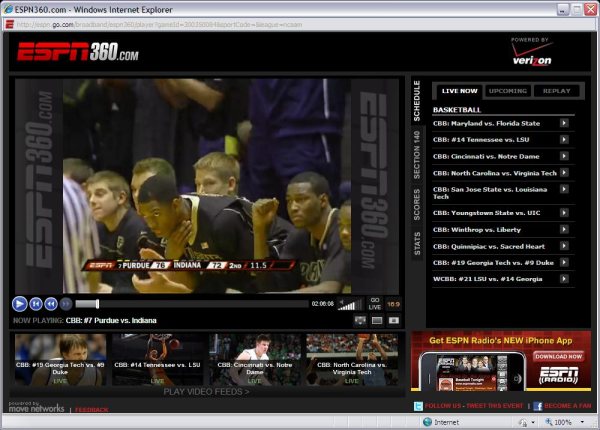Click the ESPN Radio logo in the ad
The height and width of the screenshot is (430, 600).
point(558,375)
